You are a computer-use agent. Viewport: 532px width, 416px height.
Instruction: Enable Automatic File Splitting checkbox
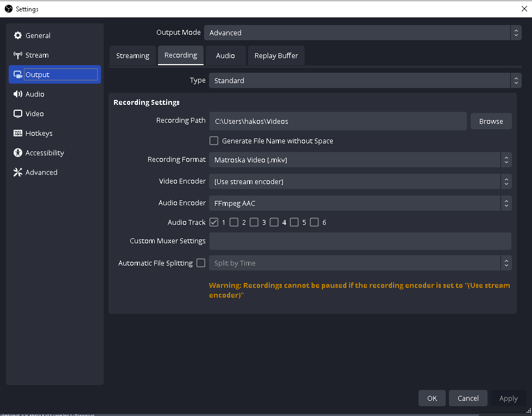click(201, 263)
